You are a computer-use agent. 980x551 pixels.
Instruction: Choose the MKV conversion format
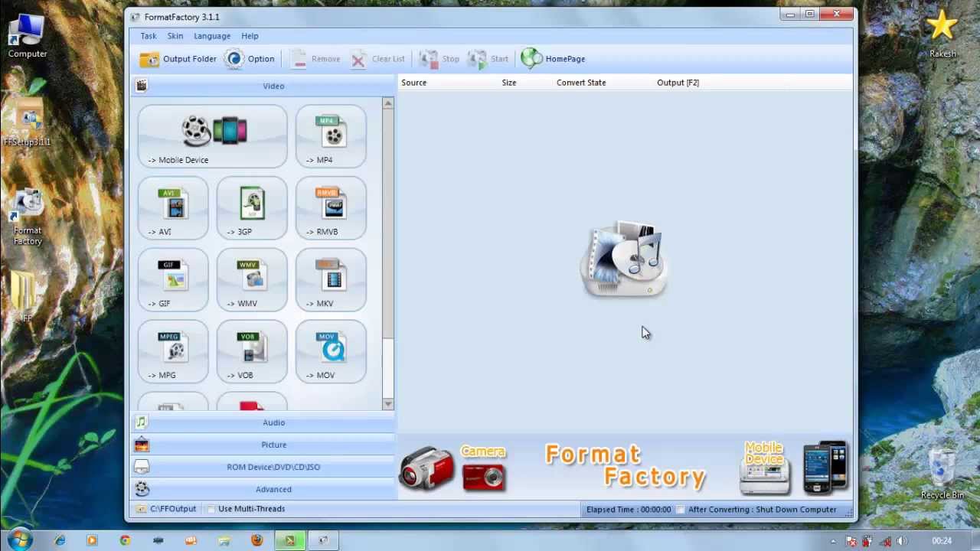tap(331, 280)
